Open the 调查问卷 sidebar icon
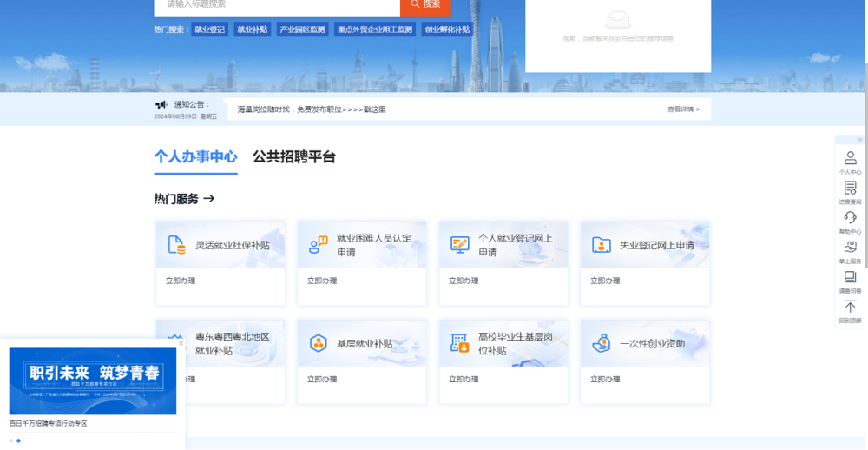Image resolution: width=868 pixels, height=450 pixels. tap(850, 277)
